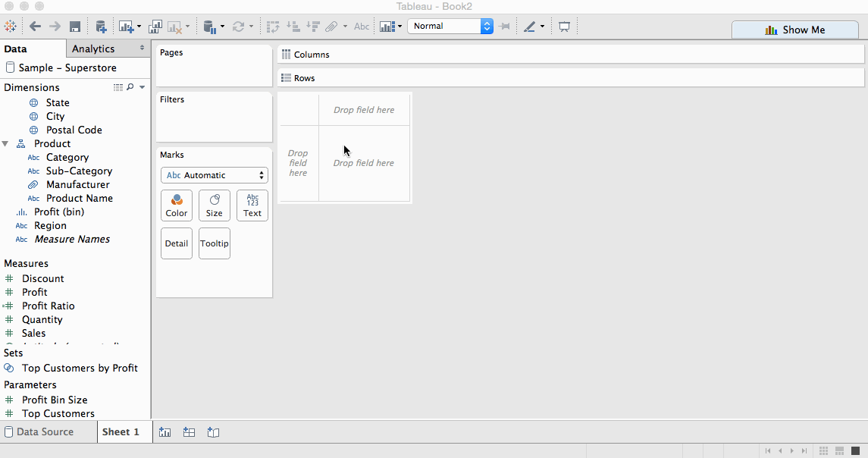
Task: Open the Normal fit view dropdown
Action: tap(450, 26)
